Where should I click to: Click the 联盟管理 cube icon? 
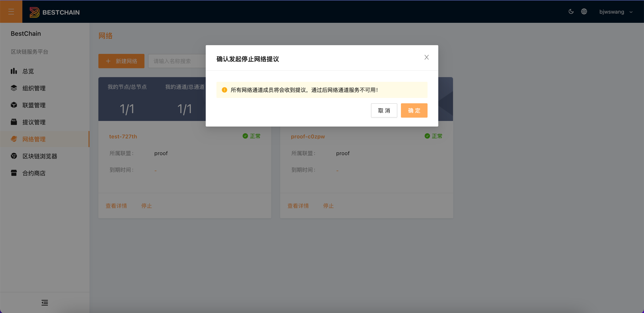click(x=14, y=105)
